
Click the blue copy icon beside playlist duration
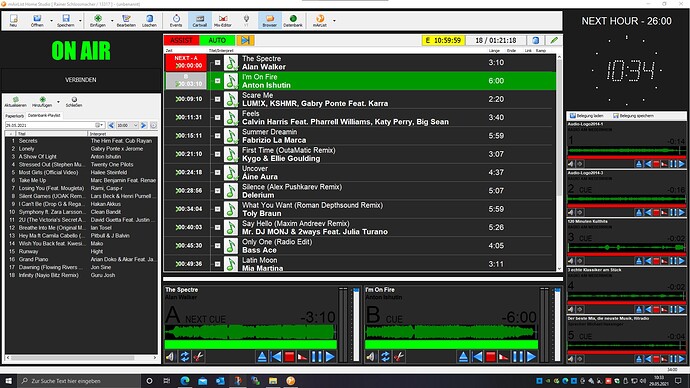[536, 40]
